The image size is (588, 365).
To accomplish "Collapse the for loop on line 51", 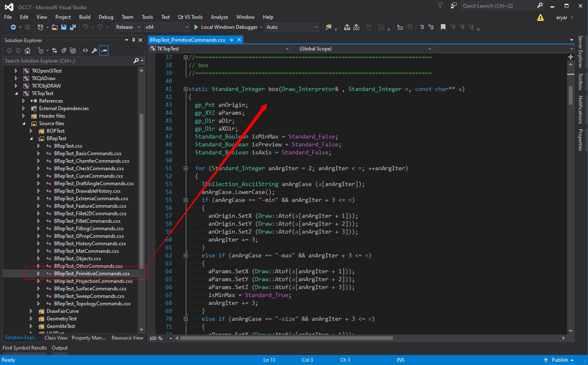I will click(185, 168).
